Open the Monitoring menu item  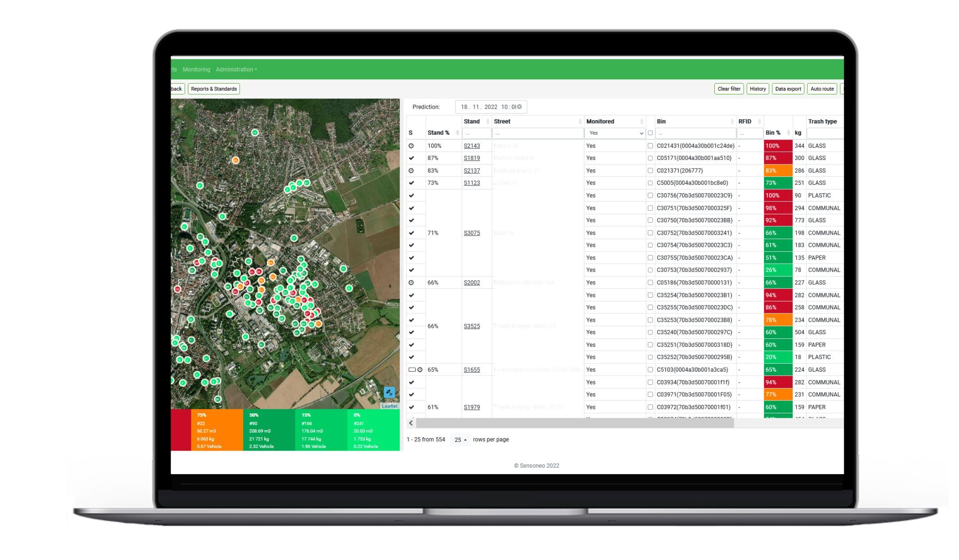(196, 69)
